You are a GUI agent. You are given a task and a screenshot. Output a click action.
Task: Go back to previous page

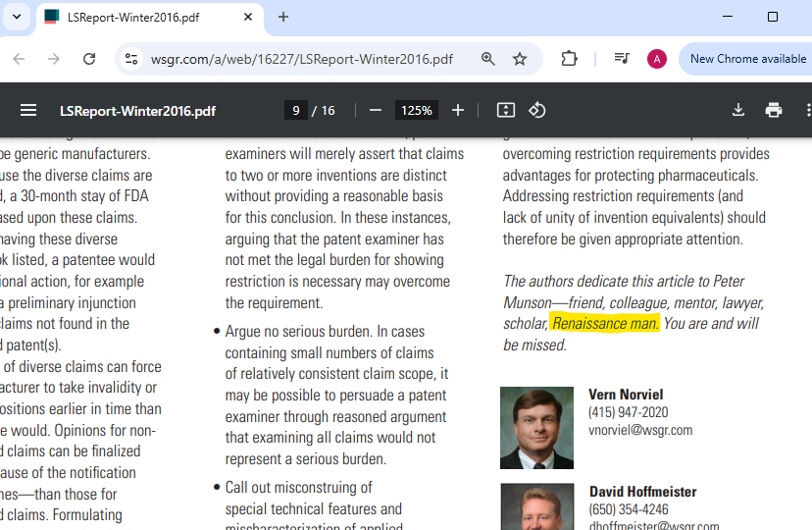(19, 59)
